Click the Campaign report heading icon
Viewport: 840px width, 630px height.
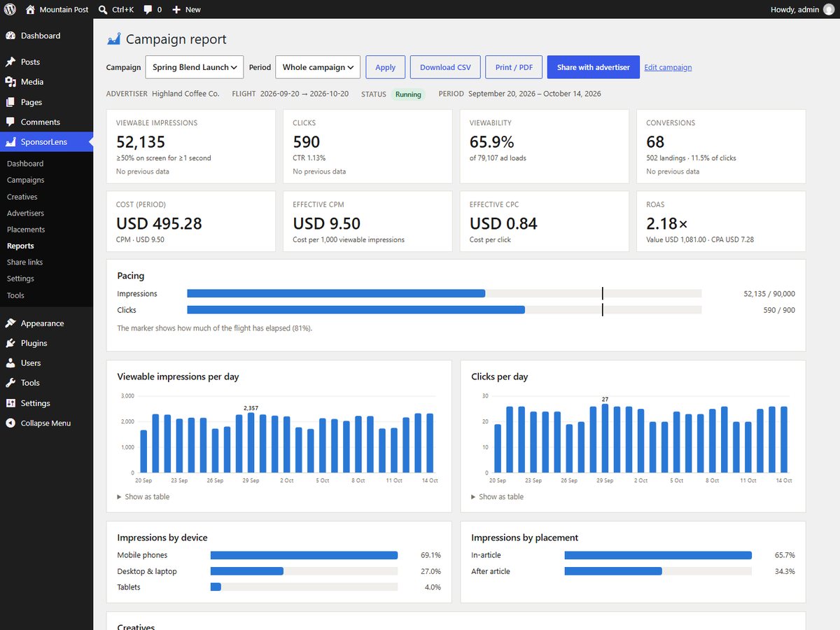113,39
